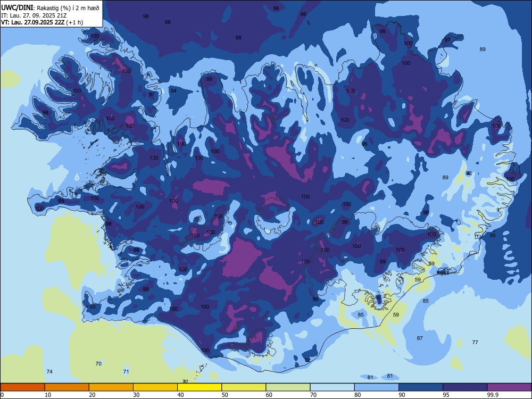Click the 'UWC/DINI' title text
This screenshot has width=532, height=399.
pyautogui.click(x=17, y=8)
